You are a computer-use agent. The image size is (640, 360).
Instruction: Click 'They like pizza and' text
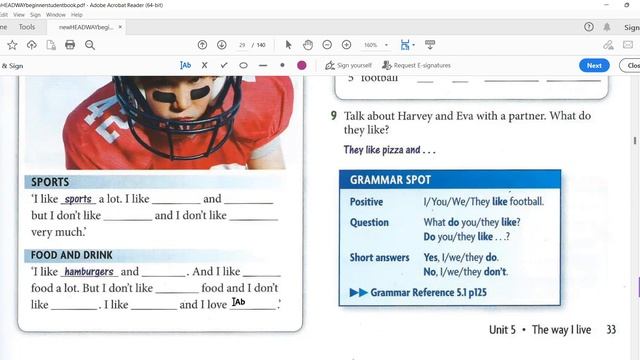(389, 150)
